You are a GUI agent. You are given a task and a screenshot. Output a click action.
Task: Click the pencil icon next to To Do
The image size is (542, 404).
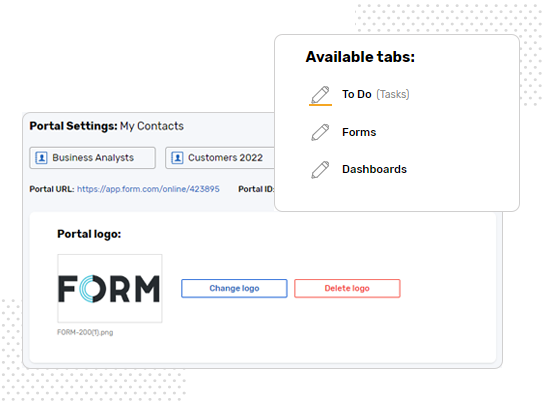(x=320, y=95)
